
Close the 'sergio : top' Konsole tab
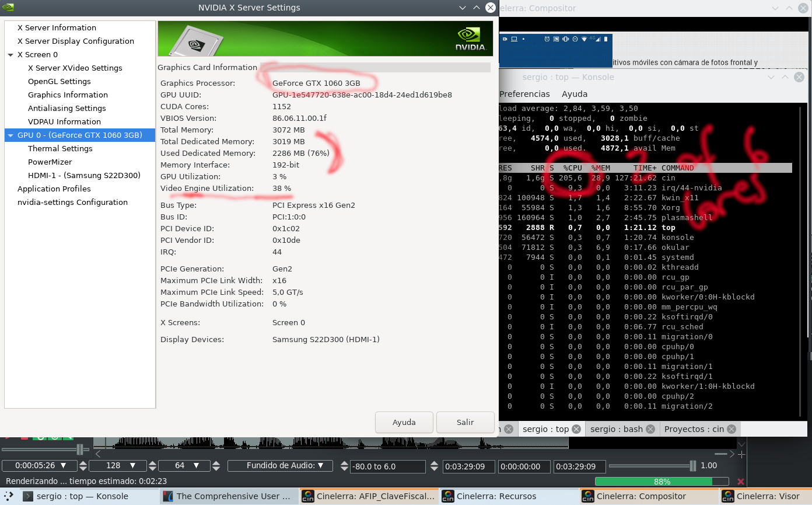point(576,429)
